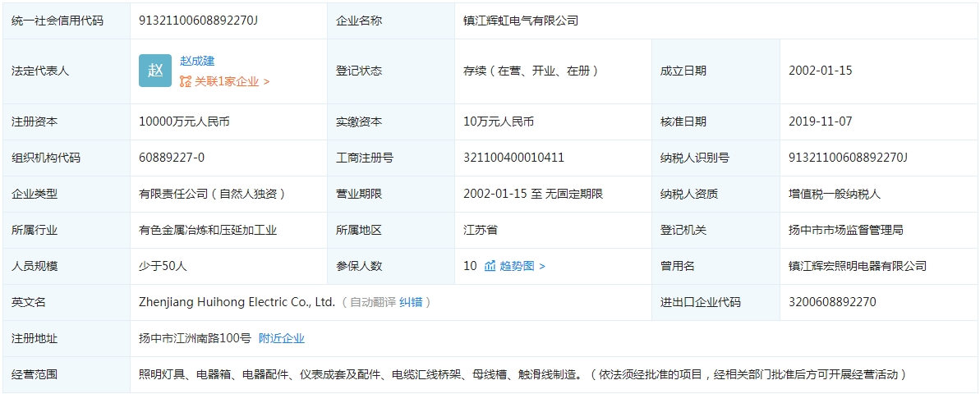Click the business registration number 321100400010411

click(x=513, y=158)
